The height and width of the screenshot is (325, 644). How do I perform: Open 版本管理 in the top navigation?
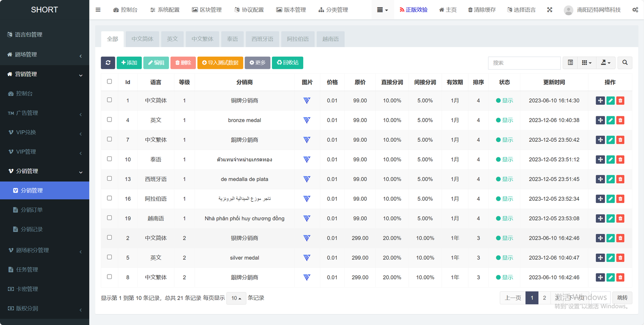coord(291,10)
